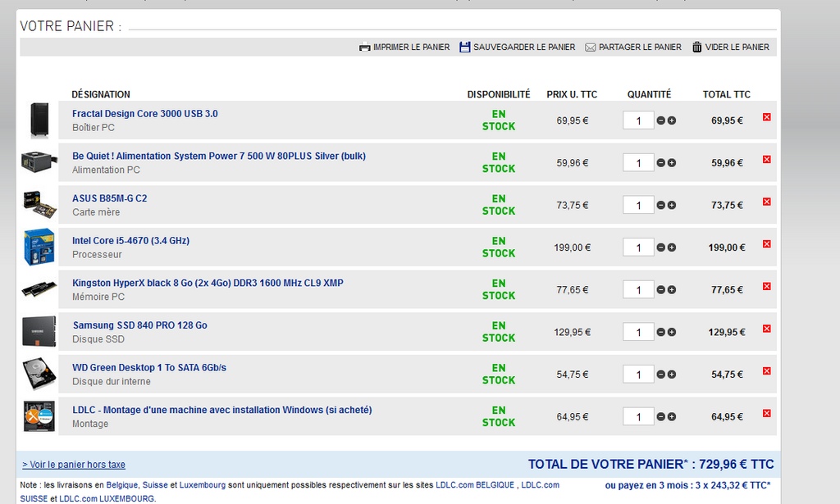Click the Intel Core i5 box thumbnail
This screenshot has width=840, height=504.
39,247
